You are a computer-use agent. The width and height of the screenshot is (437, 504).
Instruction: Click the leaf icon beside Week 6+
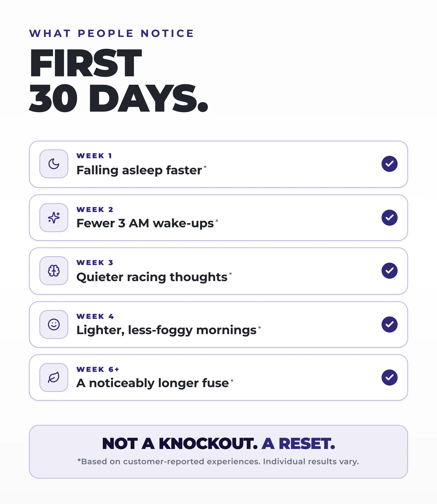54,377
